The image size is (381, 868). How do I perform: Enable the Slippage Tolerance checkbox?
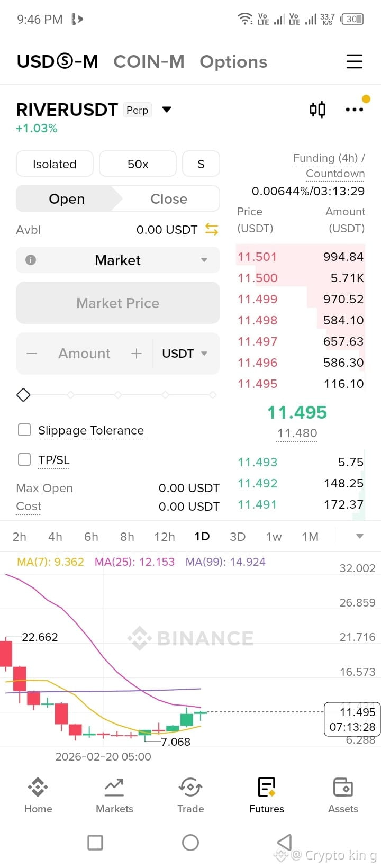pos(24,430)
